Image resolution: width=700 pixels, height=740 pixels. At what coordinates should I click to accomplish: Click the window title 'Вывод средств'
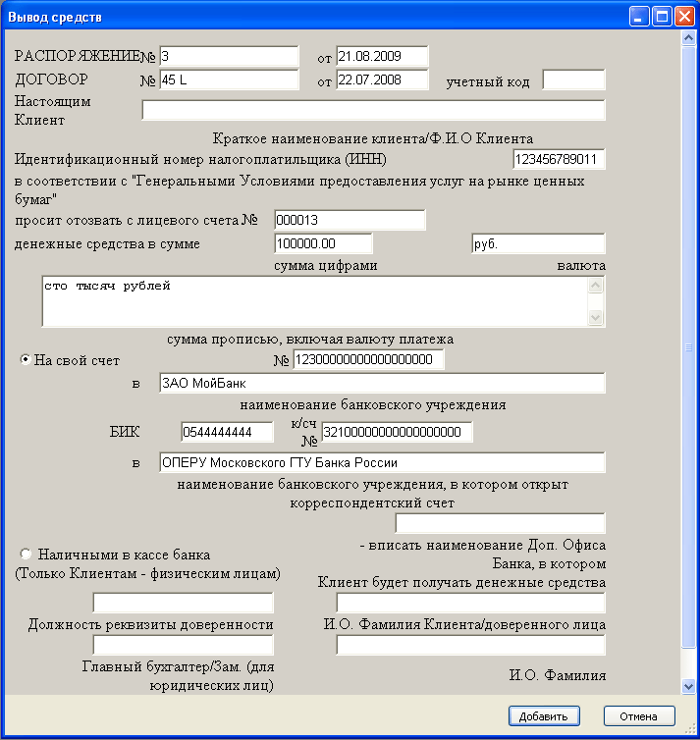[55, 18]
